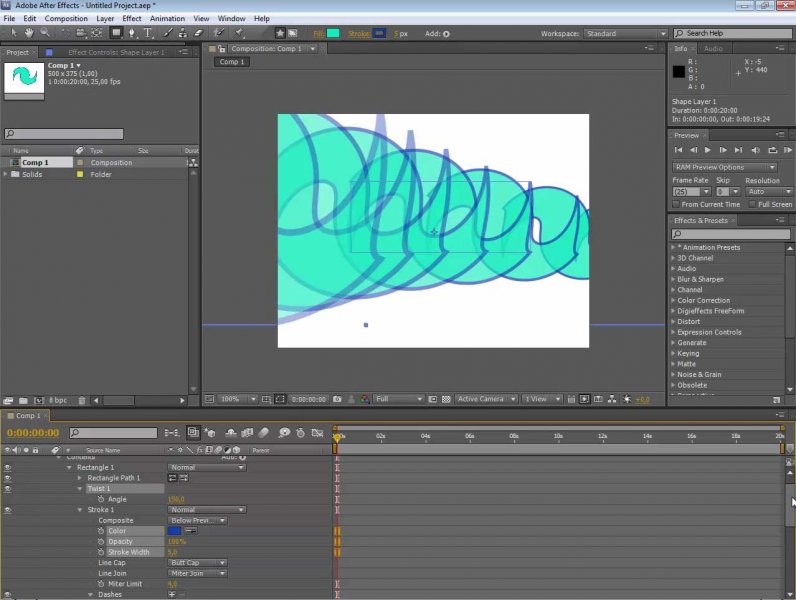Select the Type tool

[x=149, y=33]
